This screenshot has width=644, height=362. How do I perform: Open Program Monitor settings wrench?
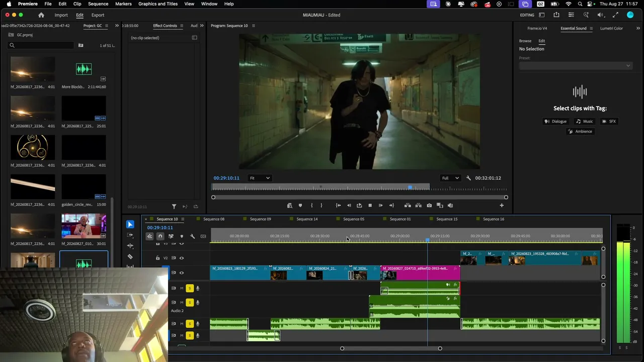468,178
